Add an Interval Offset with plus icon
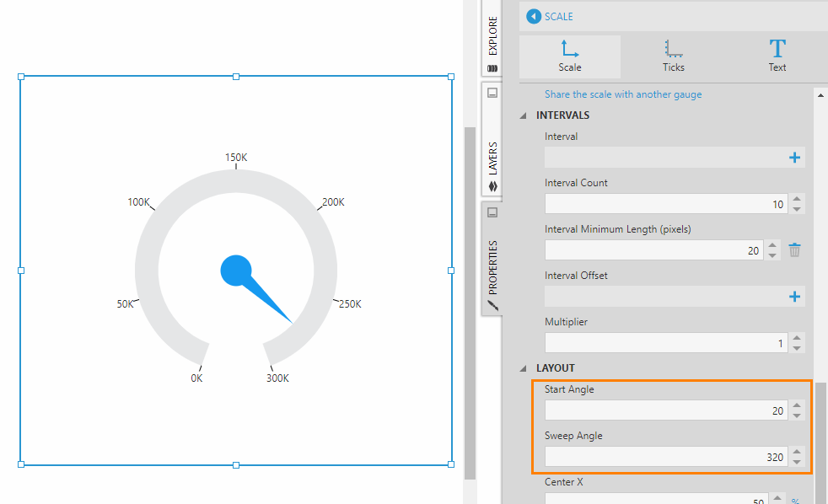 click(x=793, y=297)
